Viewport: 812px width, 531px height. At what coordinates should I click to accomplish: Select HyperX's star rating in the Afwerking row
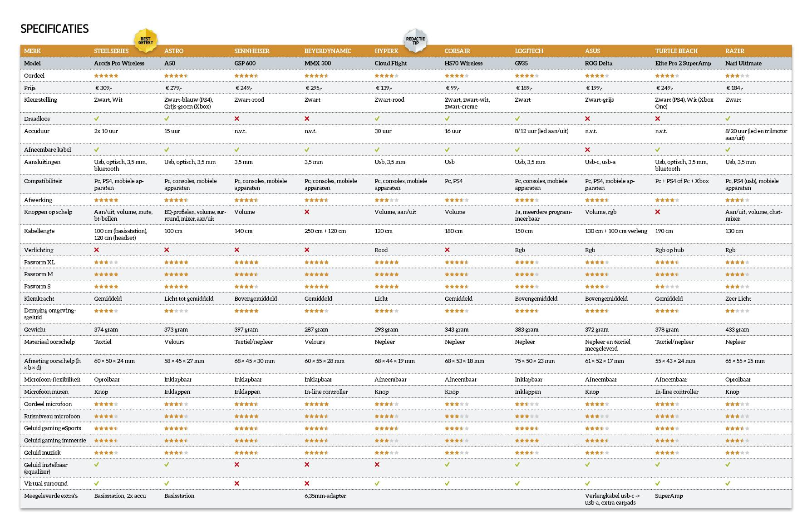(x=387, y=200)
